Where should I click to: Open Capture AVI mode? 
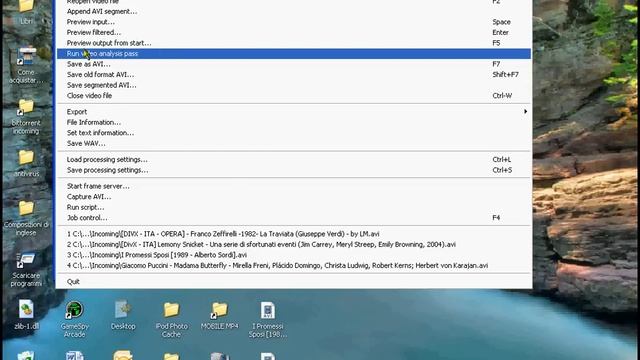click(x=294, y=197)
